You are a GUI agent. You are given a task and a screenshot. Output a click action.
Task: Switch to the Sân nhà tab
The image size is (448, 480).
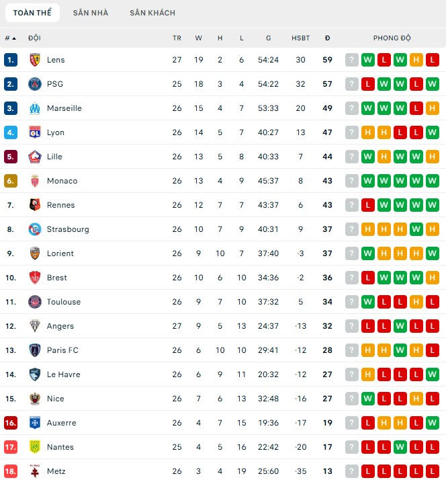[91, 13]
